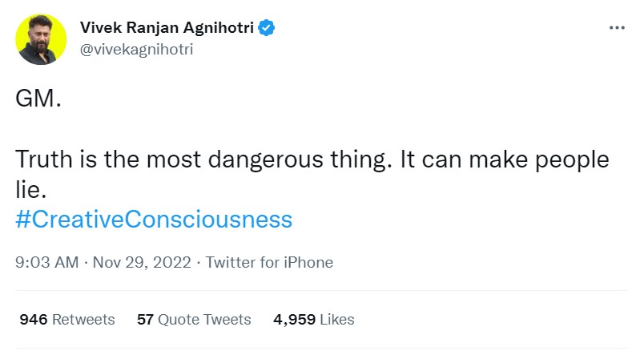Click the "It can make people" text
This screenshot has width=644, height=351.
click(505, 159)
